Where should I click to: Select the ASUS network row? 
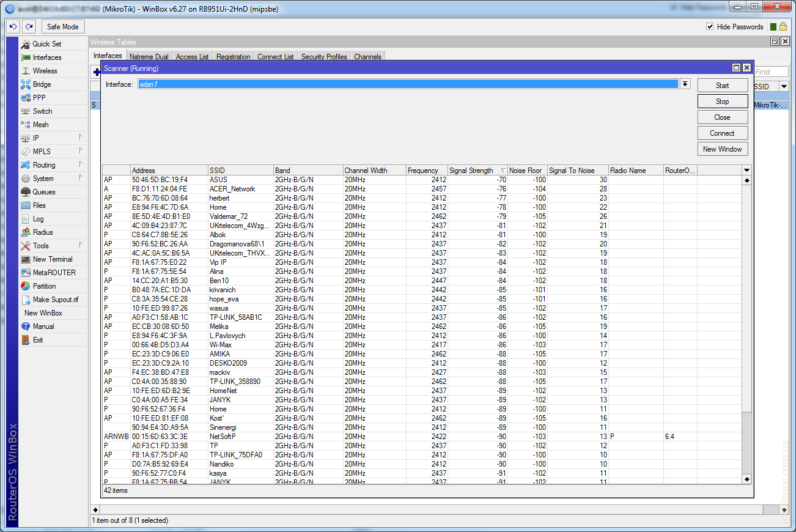point(422,180)
